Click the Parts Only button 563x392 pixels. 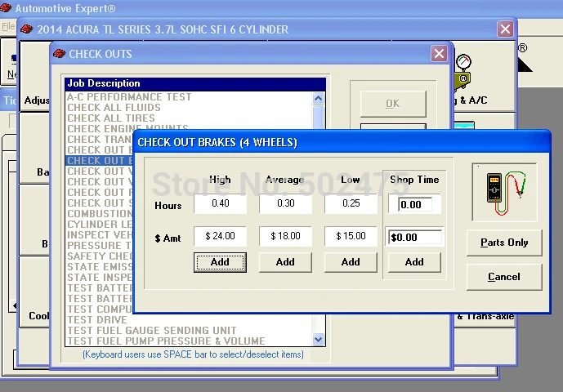[x=504, y=243]
